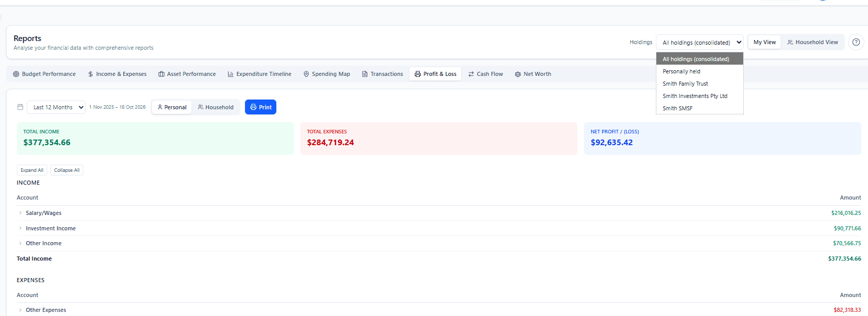
Task: Click the Net Worth scales icon
Action: pos(518,74)
